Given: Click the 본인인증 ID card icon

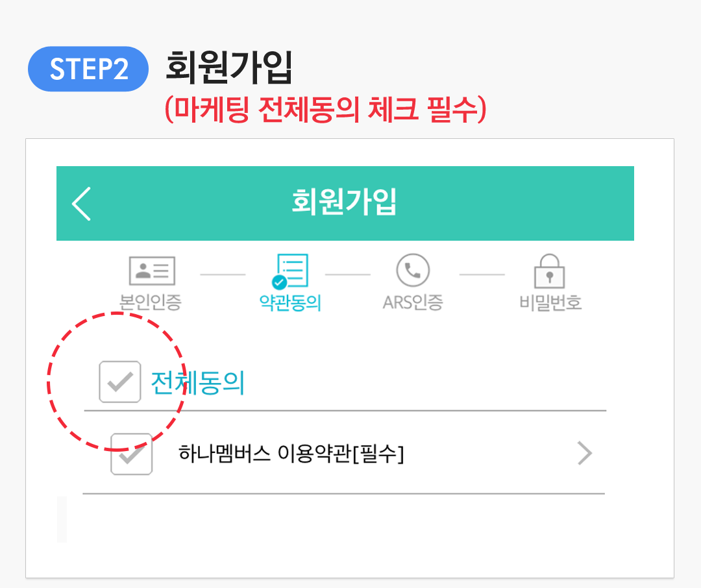Looking at the screenshot, I should (152, 271).
